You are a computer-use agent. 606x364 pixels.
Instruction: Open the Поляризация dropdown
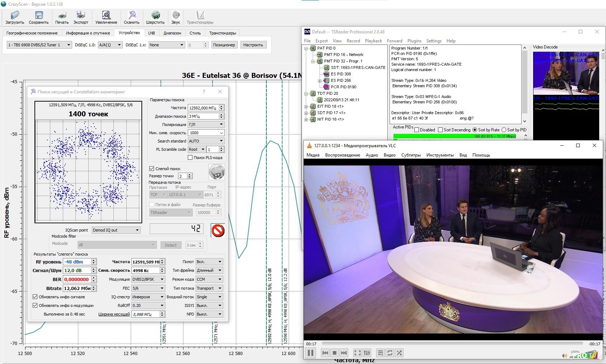(x=206, y=125)
